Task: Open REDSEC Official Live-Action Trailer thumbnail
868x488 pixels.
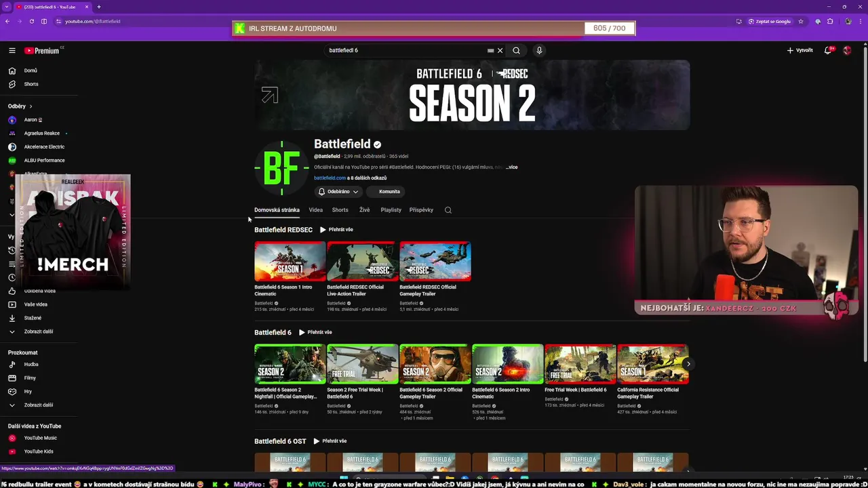Action: pos(363,262)
